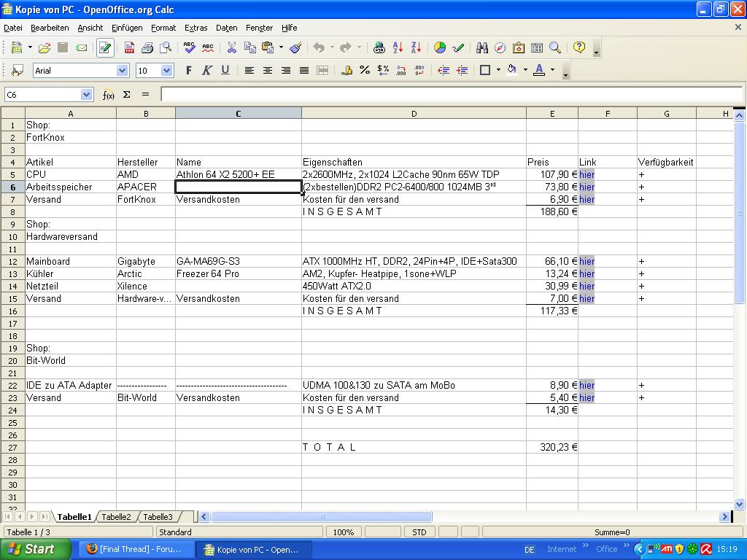Paste clipboard icon
747x560 pixels.
(x=268, y=47)
